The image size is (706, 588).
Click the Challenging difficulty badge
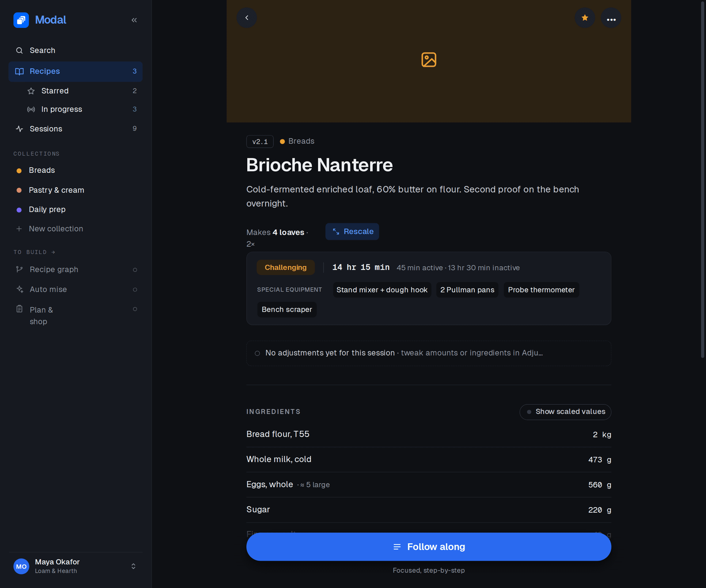tap(285, 267)
